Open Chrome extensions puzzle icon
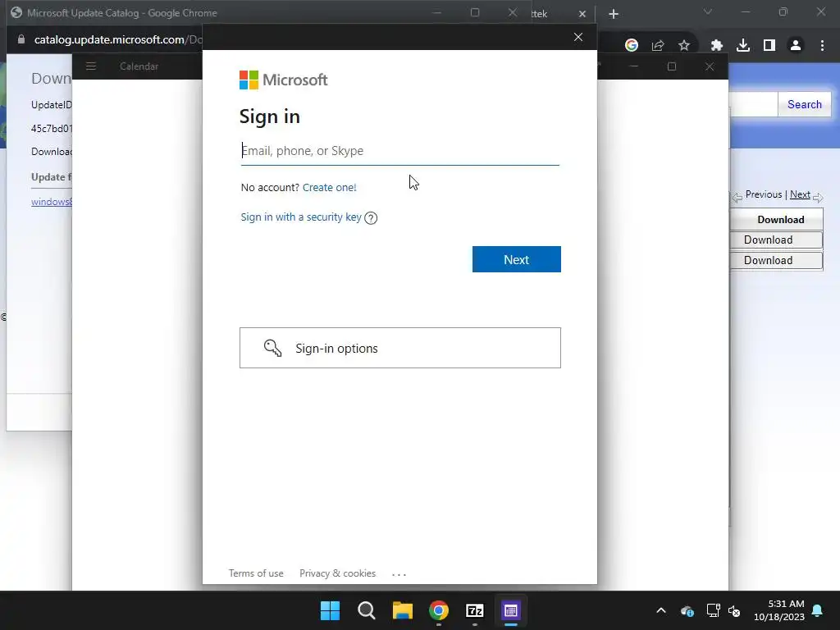The width and height of the screenshot is (840, 630). click(x=716, y=46)
